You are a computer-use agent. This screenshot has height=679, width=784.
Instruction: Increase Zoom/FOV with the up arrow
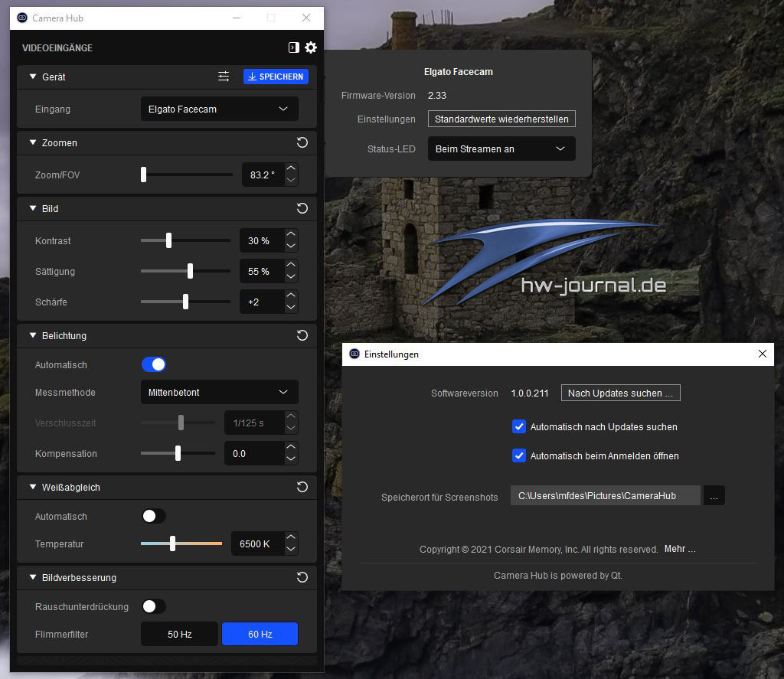pos(291,169)
